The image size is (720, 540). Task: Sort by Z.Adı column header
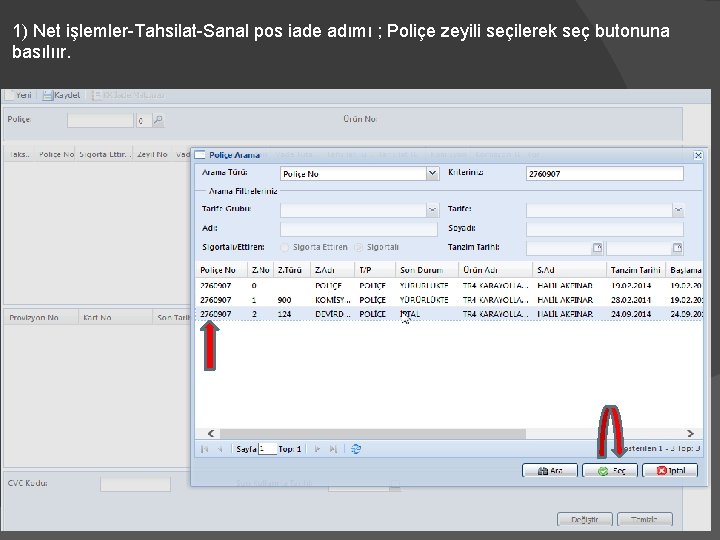click(332, 270)
